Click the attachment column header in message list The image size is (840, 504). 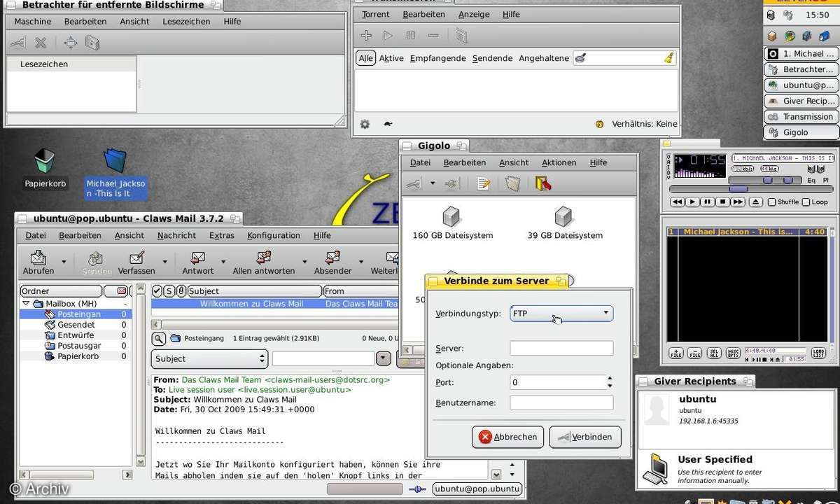click(x=181, y=290)
